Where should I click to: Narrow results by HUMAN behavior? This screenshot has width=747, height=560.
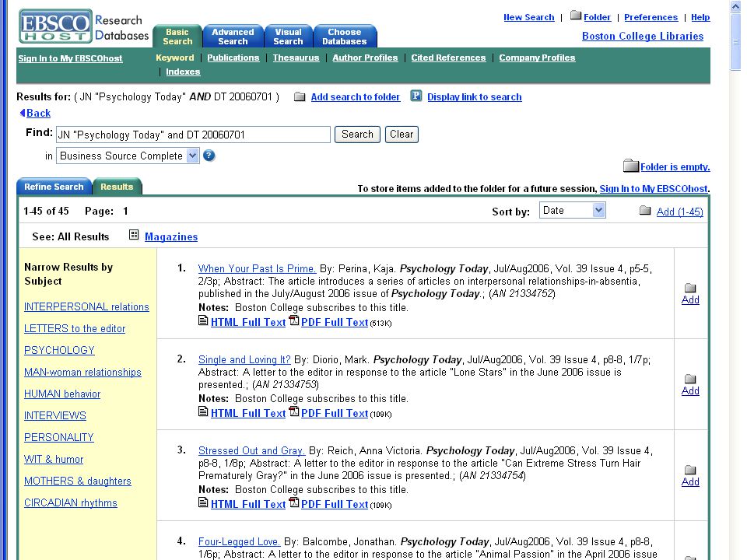62,394
